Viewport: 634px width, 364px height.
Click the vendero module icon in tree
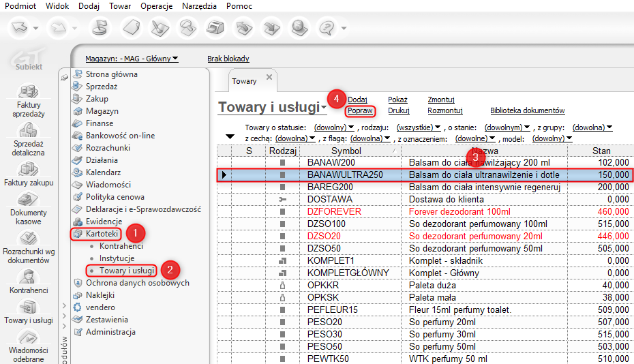[x=77, y=307]
